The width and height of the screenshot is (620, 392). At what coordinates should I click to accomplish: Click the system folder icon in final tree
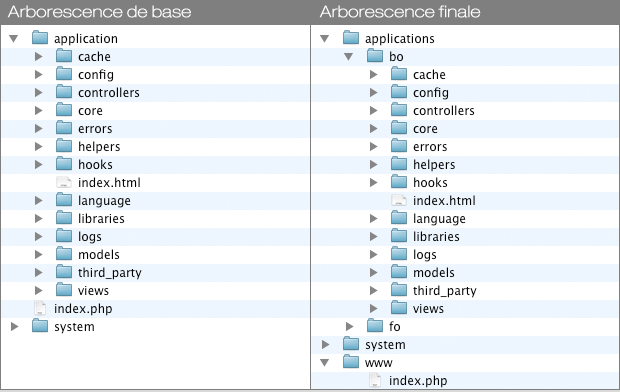point(351,344)
